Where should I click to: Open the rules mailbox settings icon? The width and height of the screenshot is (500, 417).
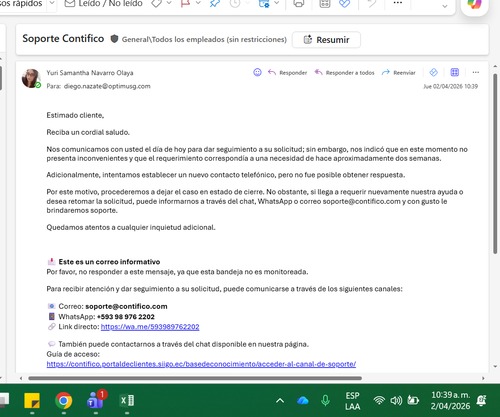pyautogui.click(x=264, y=3)
